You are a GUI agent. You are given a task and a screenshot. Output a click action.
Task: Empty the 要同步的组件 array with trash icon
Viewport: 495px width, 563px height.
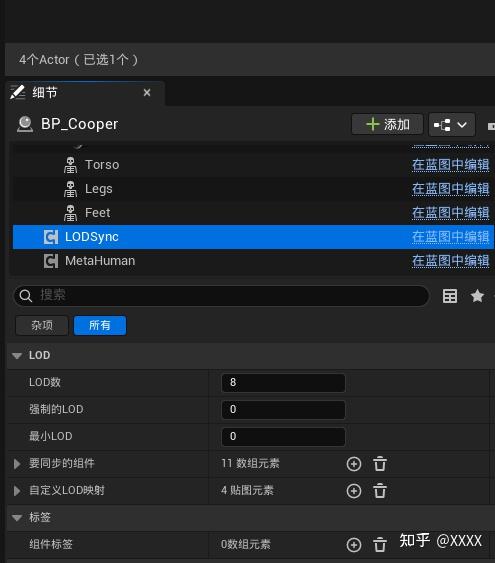[x=380, y=464]
